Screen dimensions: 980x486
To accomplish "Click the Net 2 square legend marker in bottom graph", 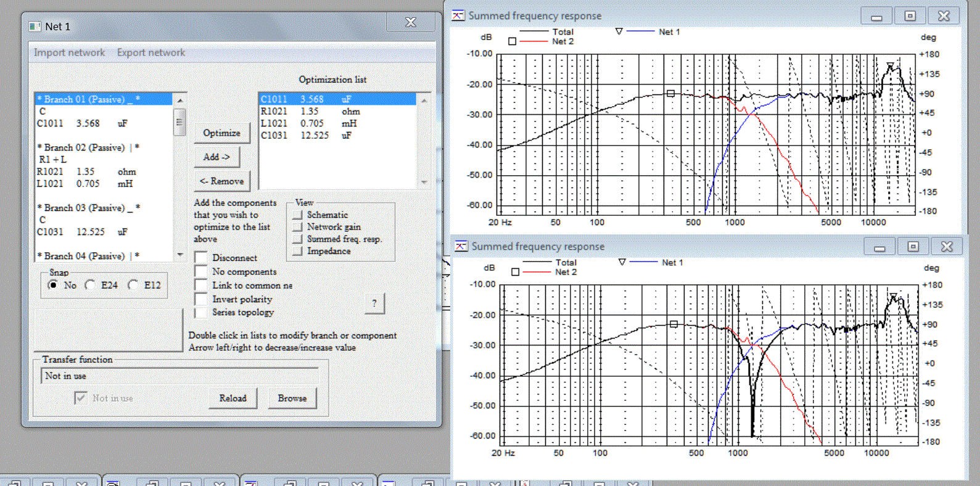I will [515, 272].
